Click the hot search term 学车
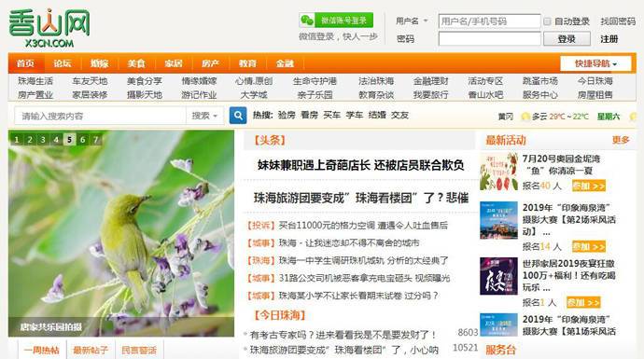This screenshot has height=359, width=644. pyautogui.click(x=355, y=116)
